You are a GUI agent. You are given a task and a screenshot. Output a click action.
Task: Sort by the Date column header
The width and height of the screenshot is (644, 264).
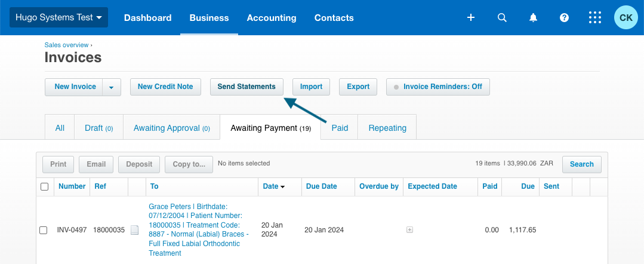coord(273,186)
